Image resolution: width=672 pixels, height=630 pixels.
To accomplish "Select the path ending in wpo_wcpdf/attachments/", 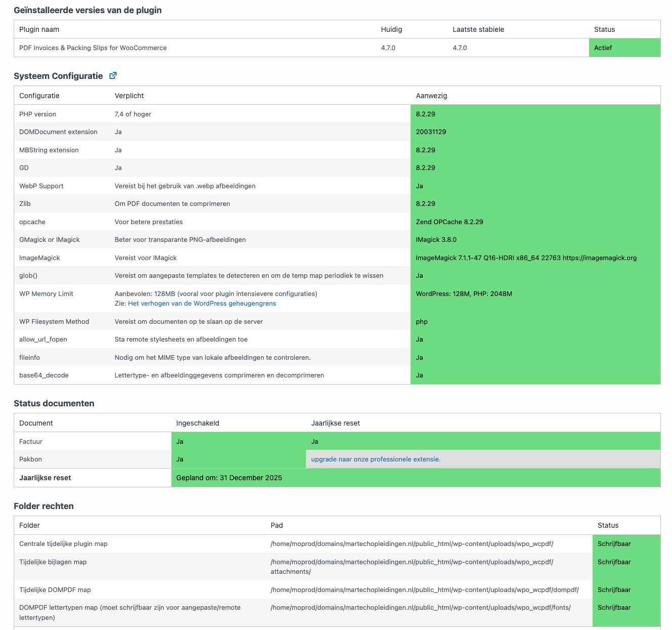I will tap(412, 567).
